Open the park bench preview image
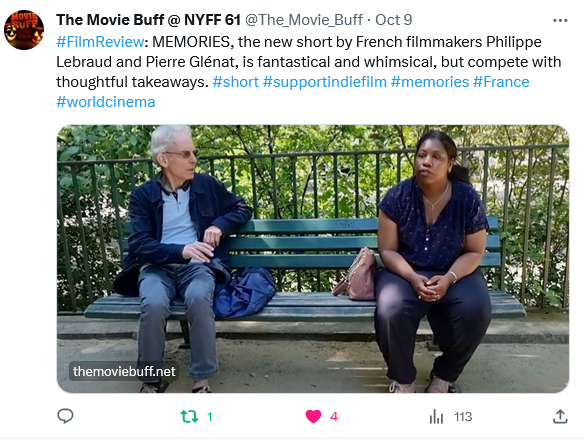The height and width of the screenshot is (447, 584). [313, 259]
